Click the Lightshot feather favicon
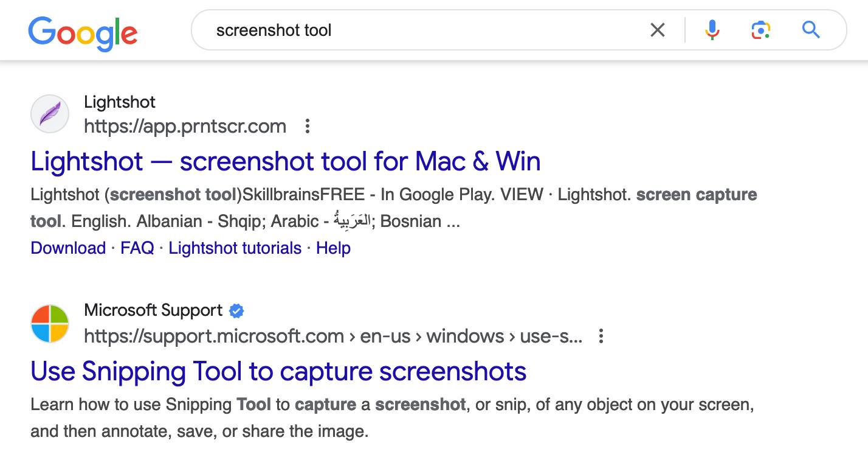This screenshot has height=460, width=868. click(50, 114)
